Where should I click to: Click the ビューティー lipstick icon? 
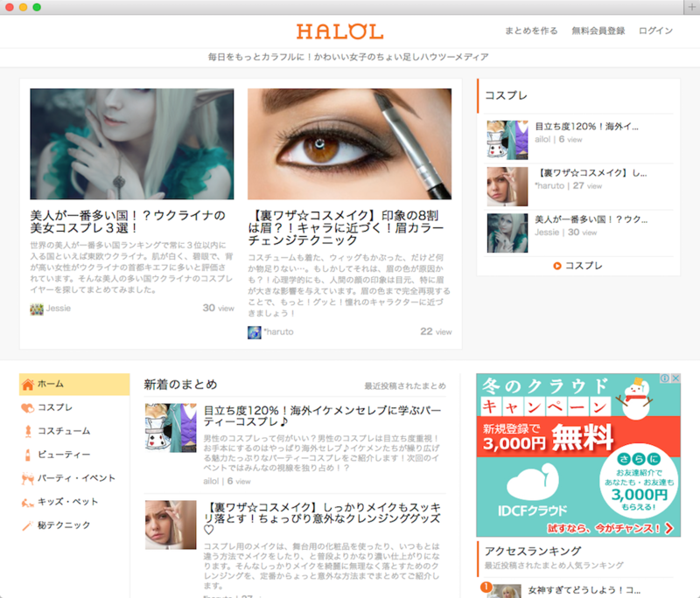coord(28,455)
